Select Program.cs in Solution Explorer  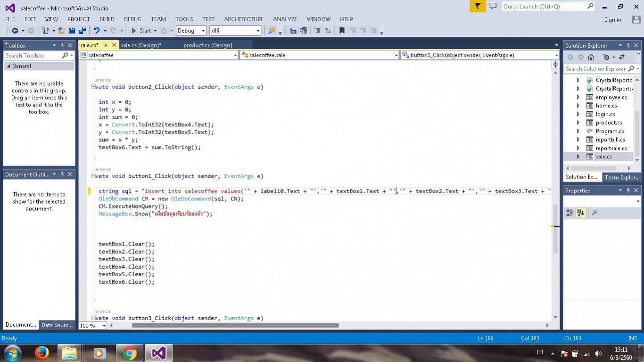[610, 131]
